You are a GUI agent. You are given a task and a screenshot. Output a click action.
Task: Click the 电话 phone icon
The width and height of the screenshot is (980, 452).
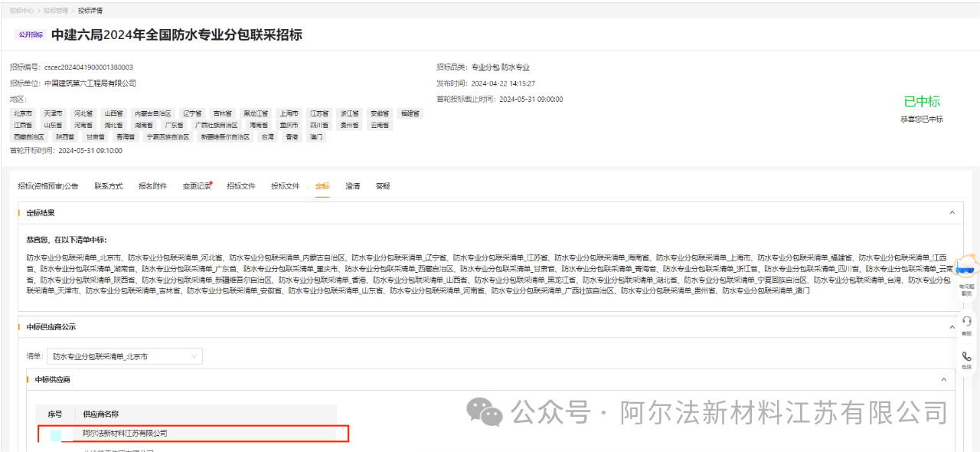click(966, 356)
